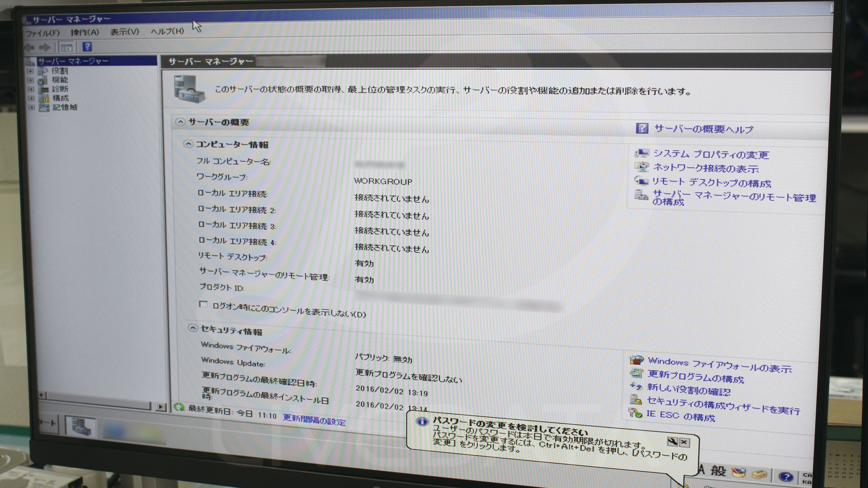Image resolution: width=868 pixels, height=488 pixels.
Task: Expand the 構成 tree node
Action: [x=31, y=99]
